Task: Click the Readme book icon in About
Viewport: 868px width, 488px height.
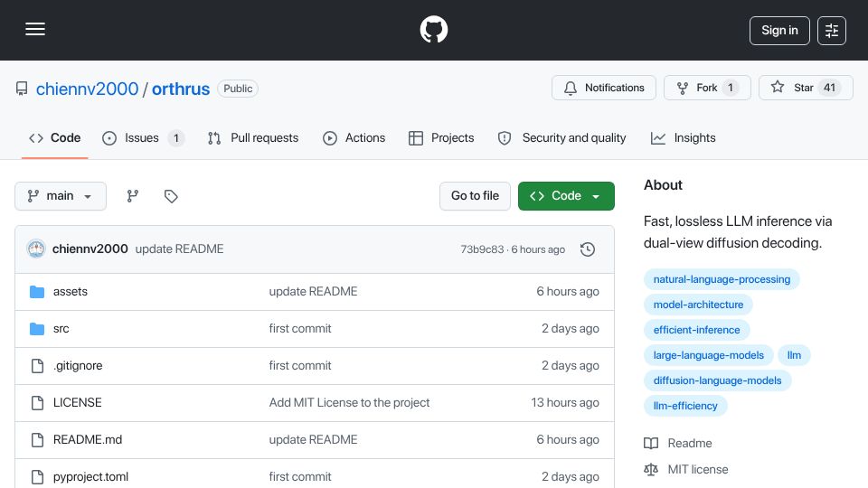Action: 651,443
